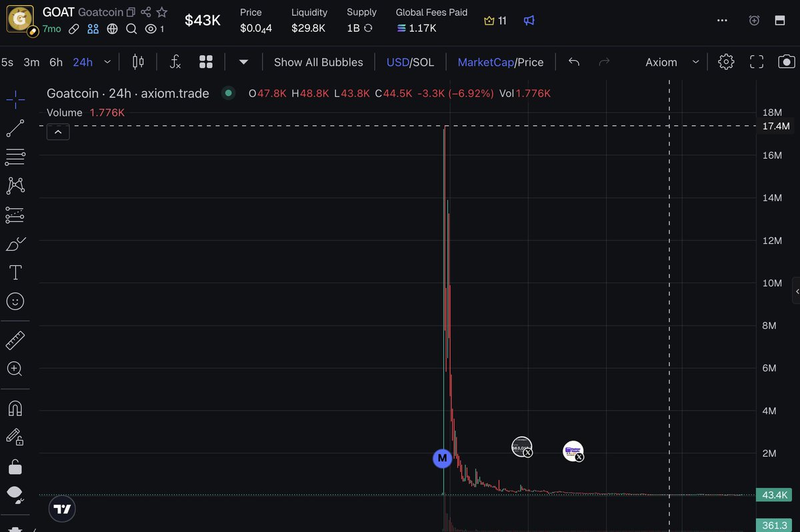Click the crown icon showing 11
The width and height of the screenshot is (800, 532).
pos(489,21)
